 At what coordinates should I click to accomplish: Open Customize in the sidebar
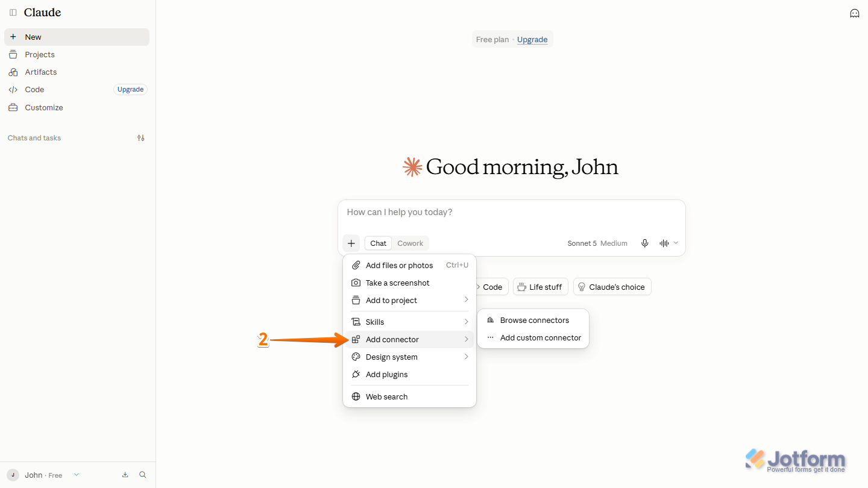tap(77, 107)
